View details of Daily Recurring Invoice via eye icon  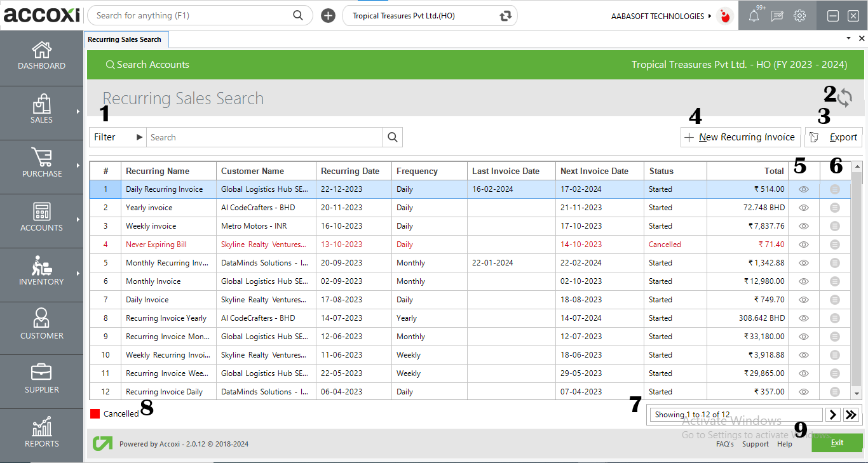[803, 189]
